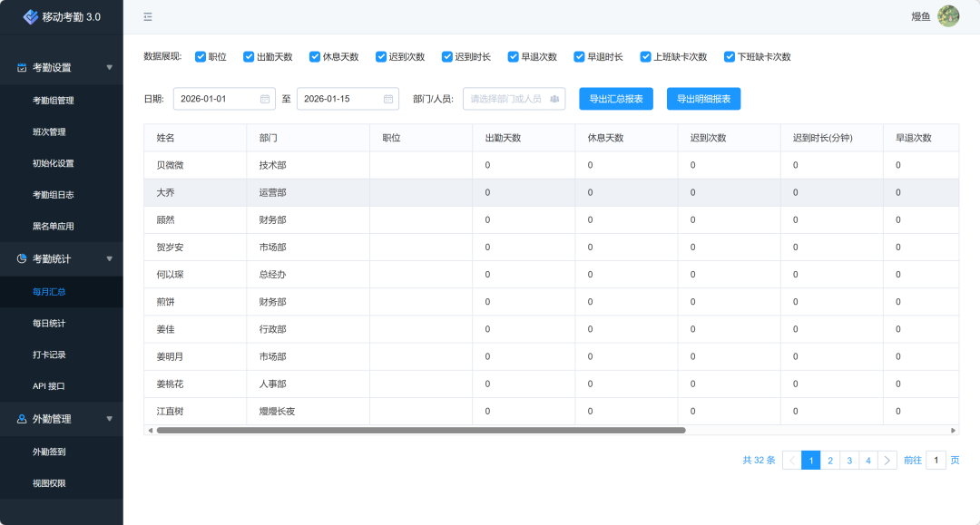This screenshot has width=980, height=525.
Task: Open the end date calendar icon
Action: [x=387, y=98]
